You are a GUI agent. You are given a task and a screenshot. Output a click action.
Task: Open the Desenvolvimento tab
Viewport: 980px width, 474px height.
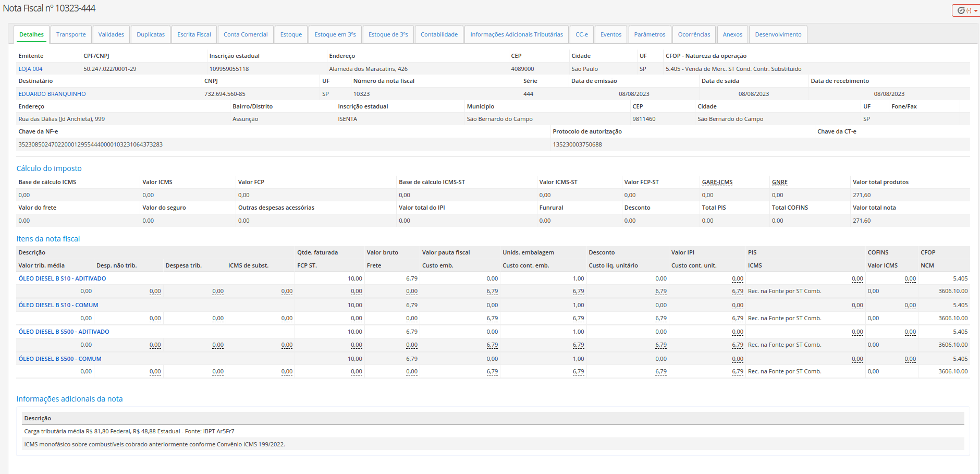[778, 34]
